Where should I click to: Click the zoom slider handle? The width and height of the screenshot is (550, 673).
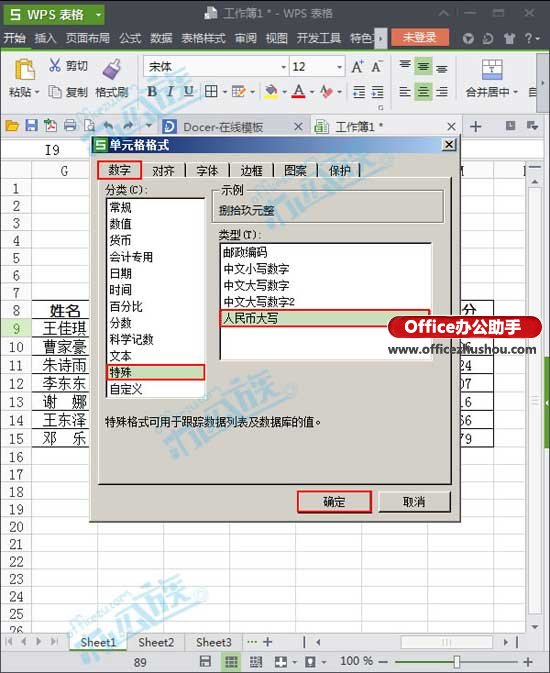(x=457, y=661)
